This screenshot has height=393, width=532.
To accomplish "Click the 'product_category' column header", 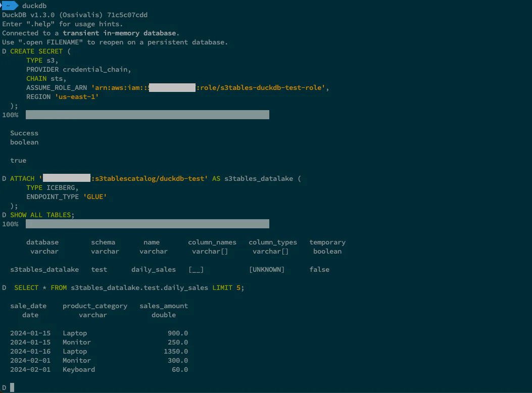I will (x=95, y=306).
